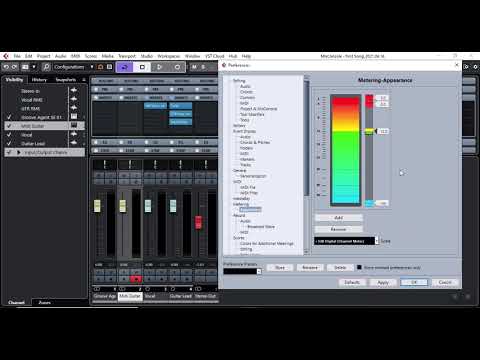Click the audio icon beside Guitar Lead row

(x=74, y=143)
